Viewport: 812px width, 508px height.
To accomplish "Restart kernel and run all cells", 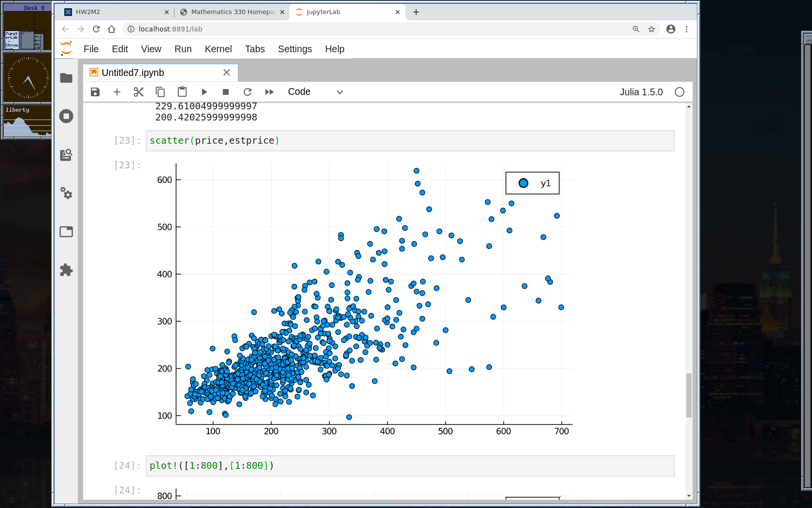I will pyautogui.click(x=269, y=92).
